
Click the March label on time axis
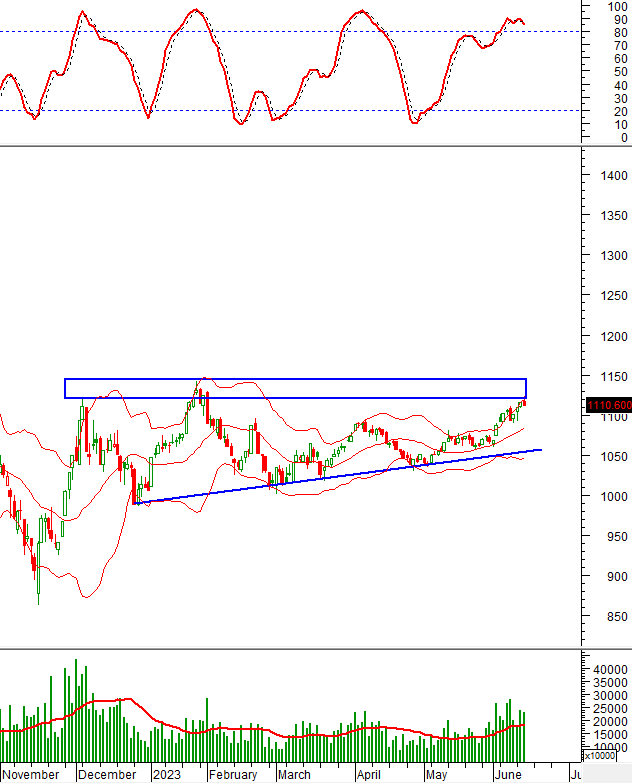click(x=294, y=774)
